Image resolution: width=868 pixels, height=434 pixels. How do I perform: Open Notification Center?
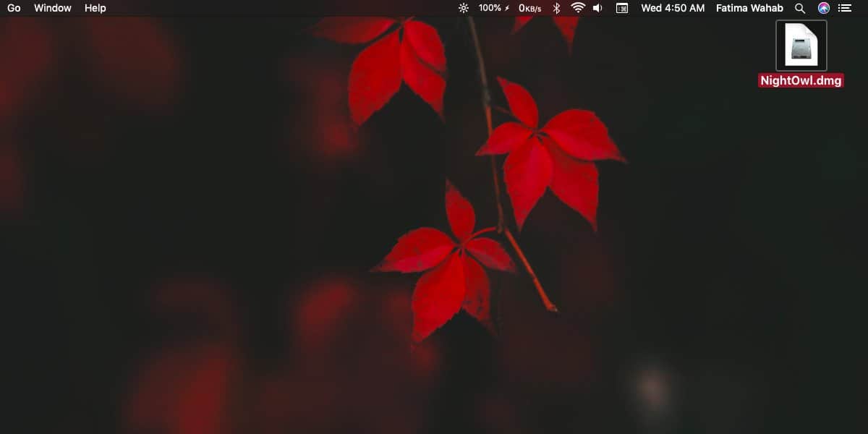[x=845, y=8]
